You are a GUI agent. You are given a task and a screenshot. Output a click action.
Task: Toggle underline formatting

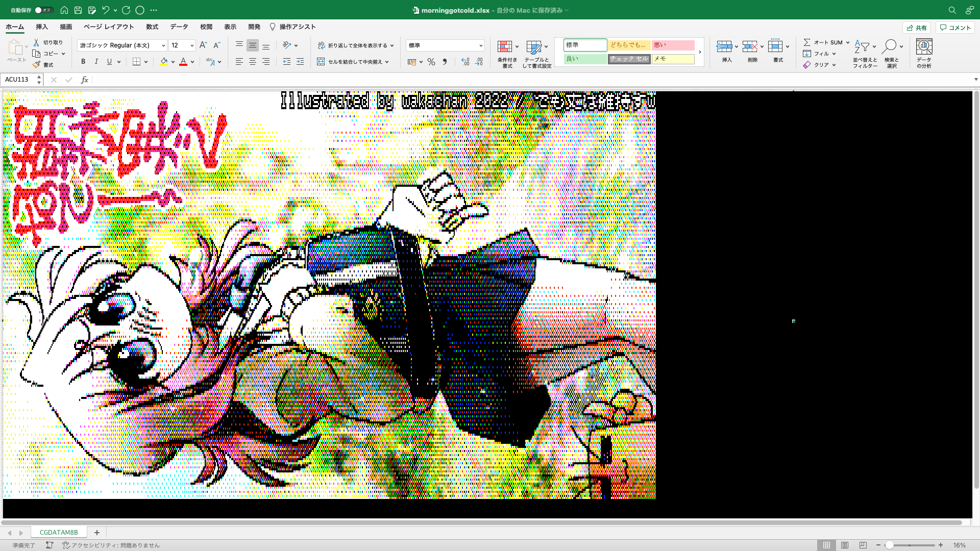109,62
